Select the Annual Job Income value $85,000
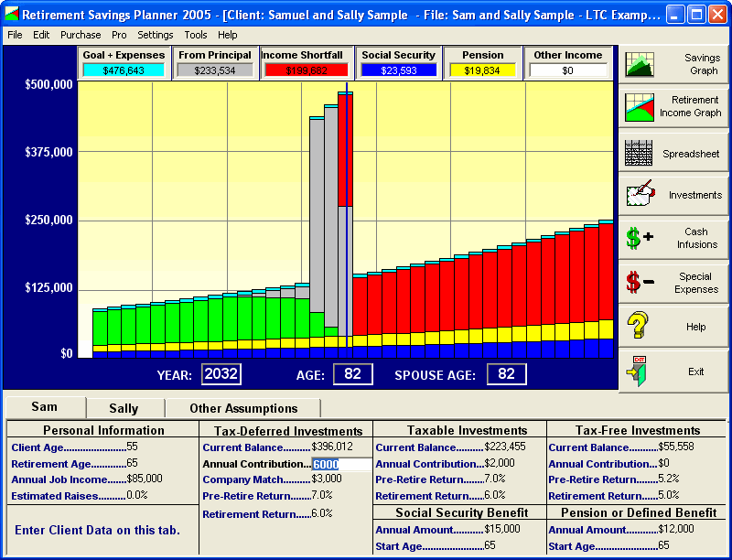The height and width of the screenshot is (560, 732). click(x=145, y=479)
